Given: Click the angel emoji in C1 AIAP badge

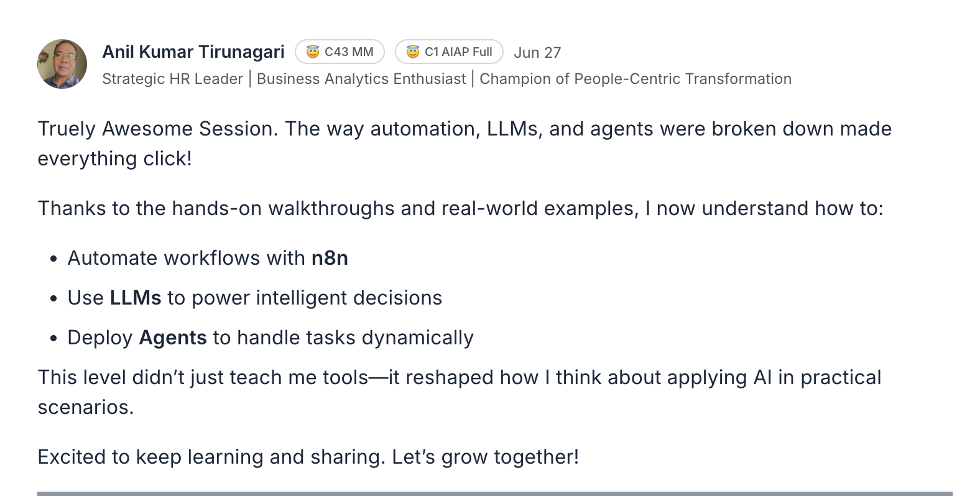Looking at the screenshot, I should coord(413,52).
